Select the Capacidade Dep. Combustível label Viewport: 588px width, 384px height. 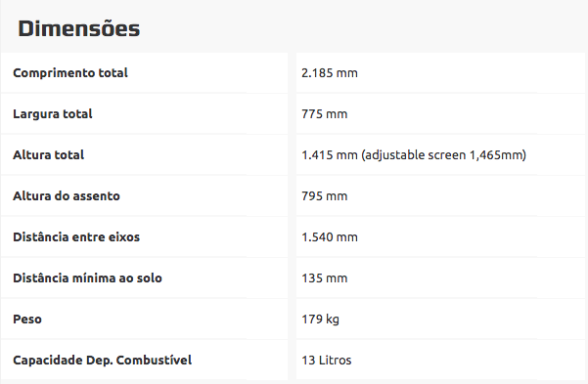102,360
